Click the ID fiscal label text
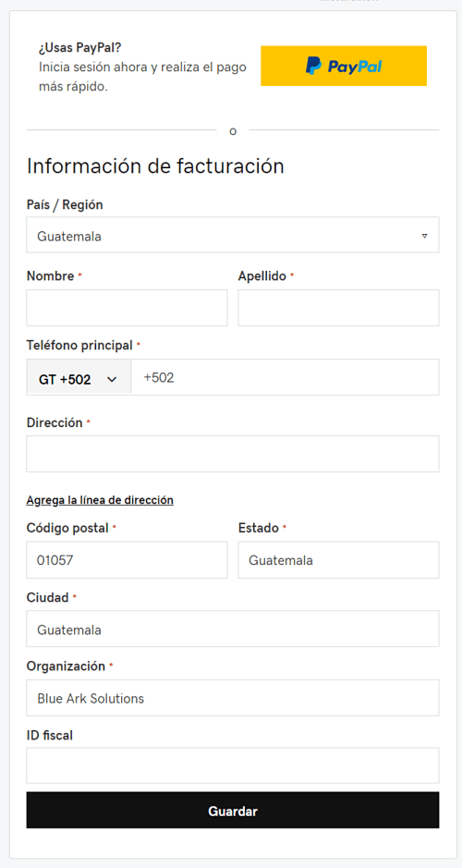 50,736
